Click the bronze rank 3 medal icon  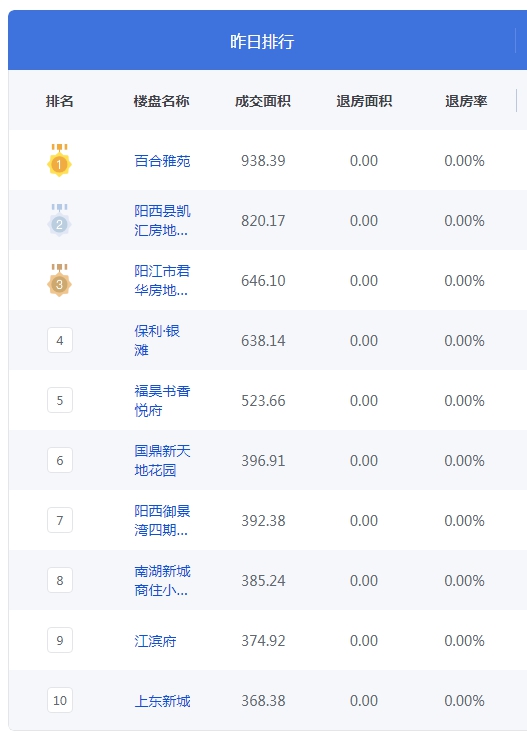click(x=59, y=280)
